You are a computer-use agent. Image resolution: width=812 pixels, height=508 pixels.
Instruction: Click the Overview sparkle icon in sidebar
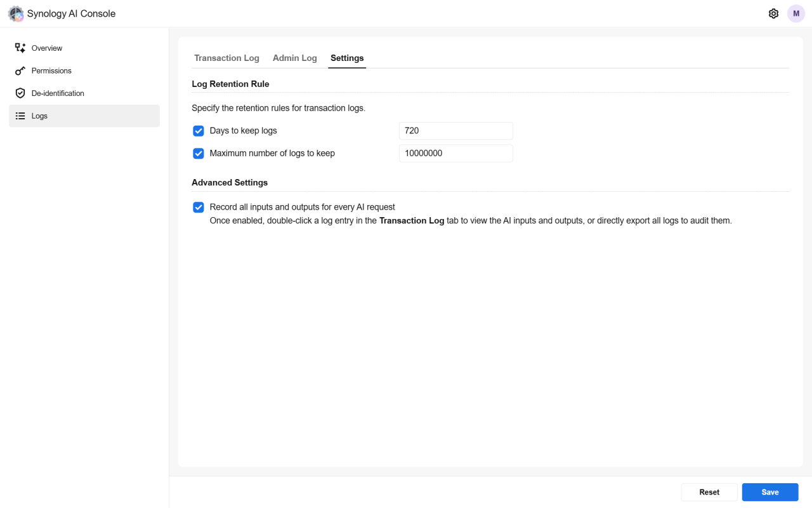[20, 48]
